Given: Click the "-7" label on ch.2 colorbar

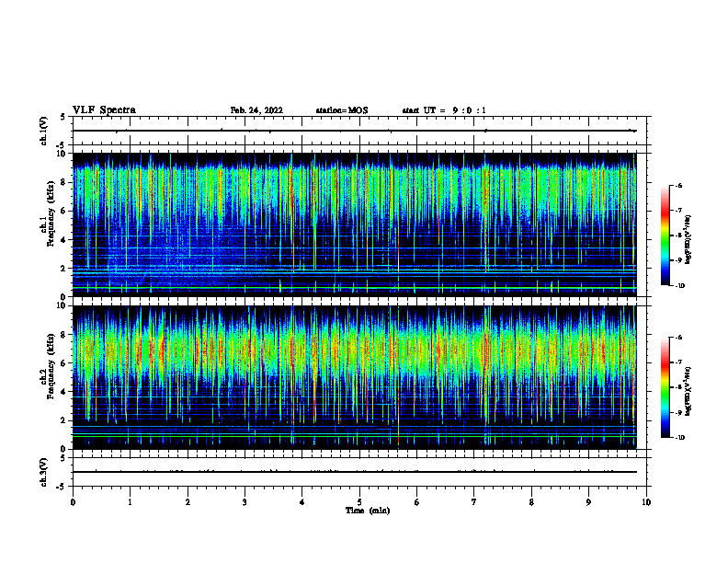Looking at the screenshot, I should coord(678,362).
